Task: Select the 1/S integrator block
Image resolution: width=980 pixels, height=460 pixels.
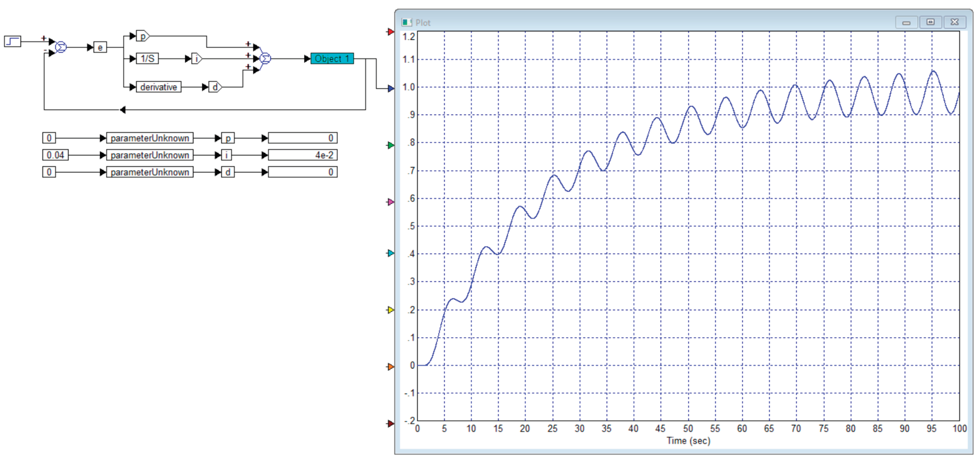Action: point(147,58)
